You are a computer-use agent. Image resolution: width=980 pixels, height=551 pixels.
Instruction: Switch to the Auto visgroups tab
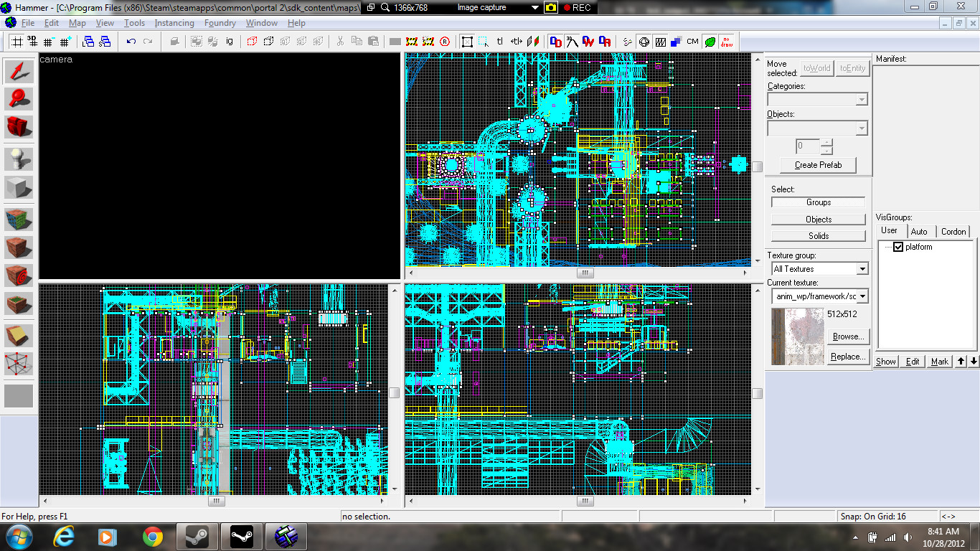(x=919, y=231)
